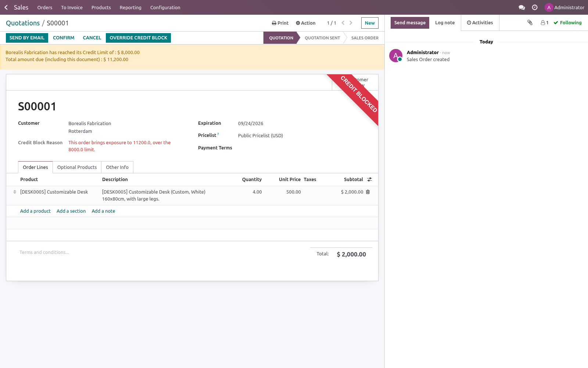Open the To Invoice menu
588x368 pixels.
click(72, 7)
